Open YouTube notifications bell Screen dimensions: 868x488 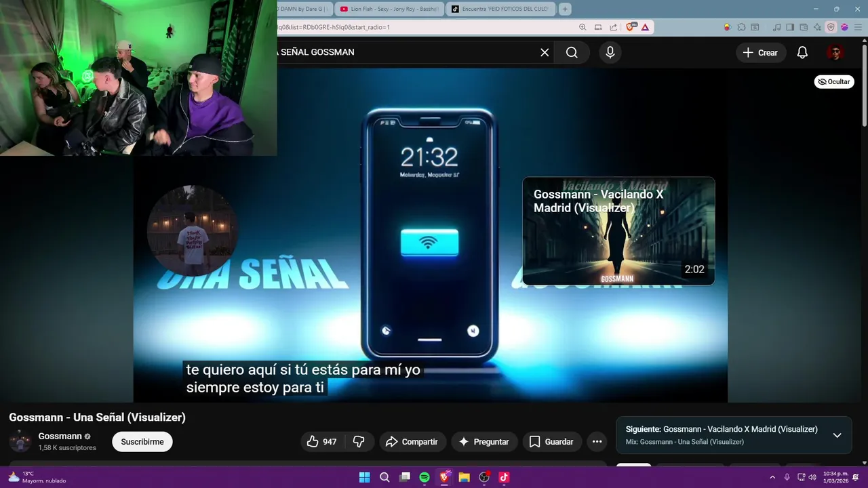(802, 52)
